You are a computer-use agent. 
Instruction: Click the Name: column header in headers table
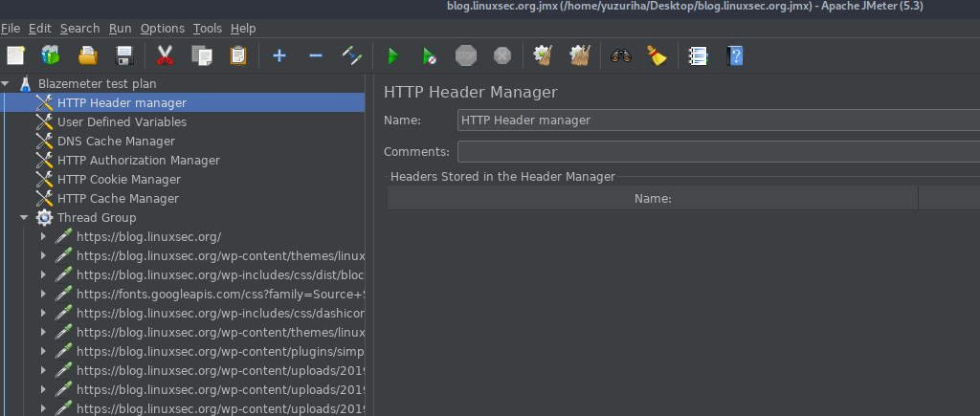tap(653, 199)
